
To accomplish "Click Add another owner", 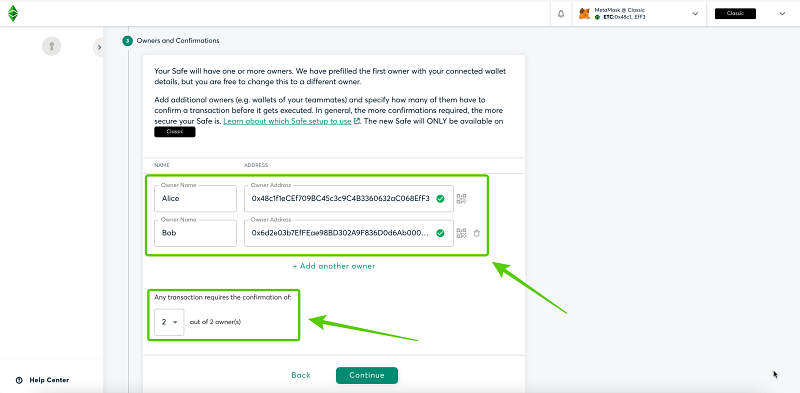I will [x=334, y=266].
